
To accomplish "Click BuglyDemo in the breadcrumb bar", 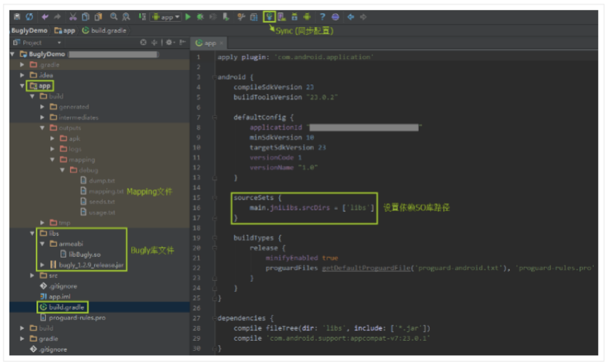I will (29, 30).
